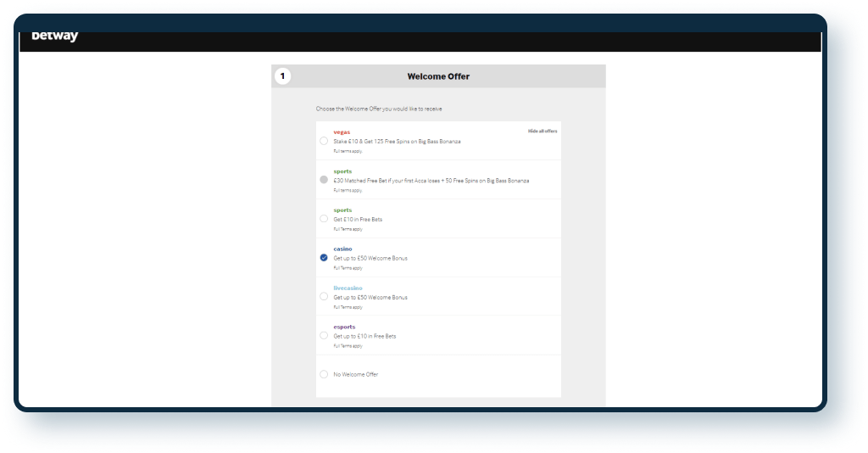Click the checked casino offer radio button

coord(324,258)
